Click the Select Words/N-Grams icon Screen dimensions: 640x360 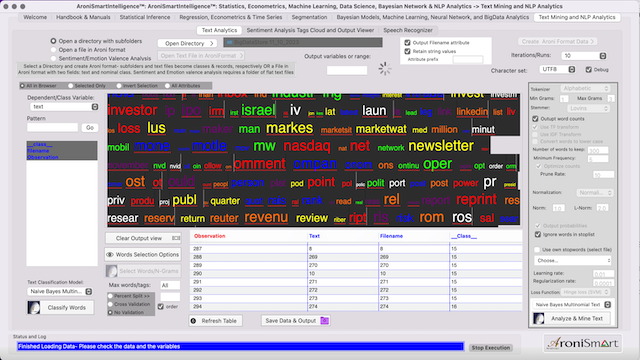tap(111, 271)
